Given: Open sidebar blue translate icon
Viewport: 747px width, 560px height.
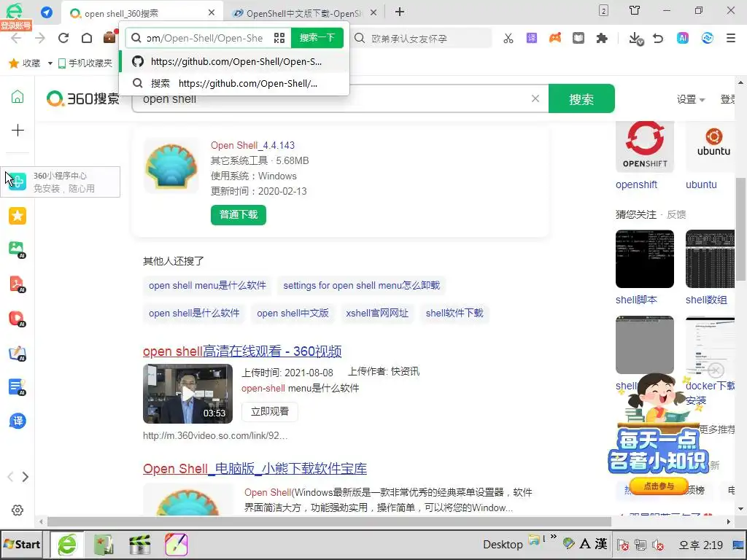Looking at the screenshot, I should [18, 421].
